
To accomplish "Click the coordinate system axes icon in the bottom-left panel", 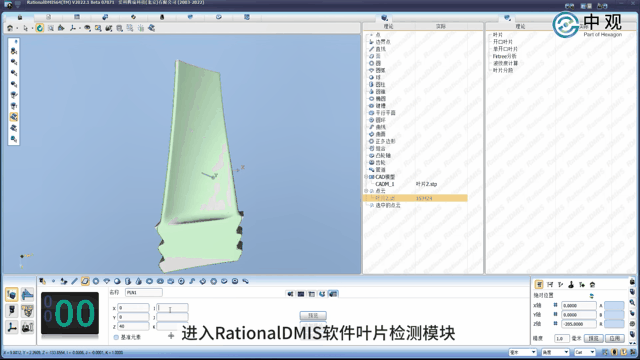I will click(11, 327).
